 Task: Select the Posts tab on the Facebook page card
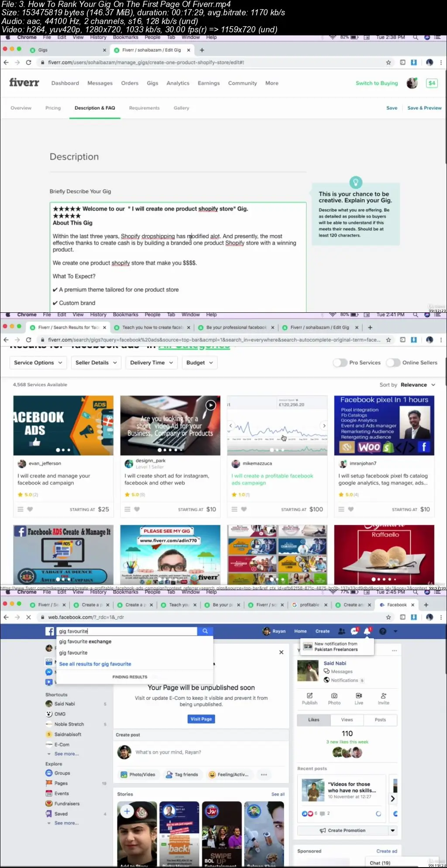[x=380, y=719]
